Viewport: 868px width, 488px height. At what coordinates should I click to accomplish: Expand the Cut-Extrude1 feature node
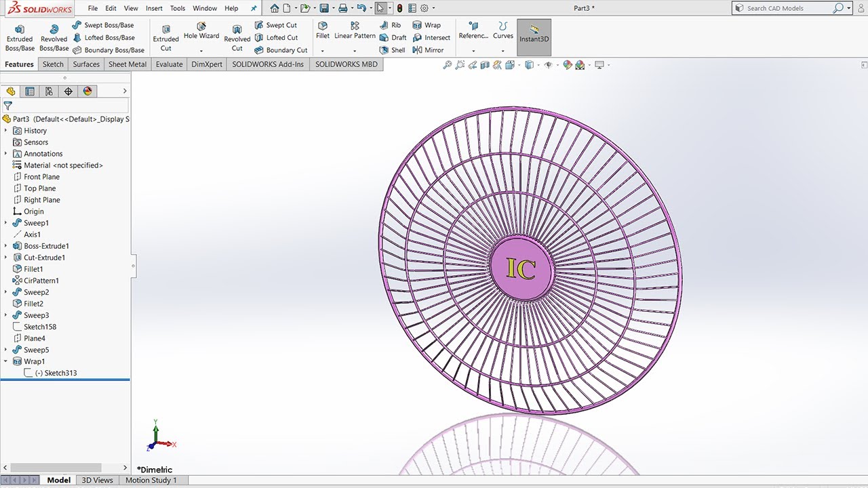click(6, 257)
